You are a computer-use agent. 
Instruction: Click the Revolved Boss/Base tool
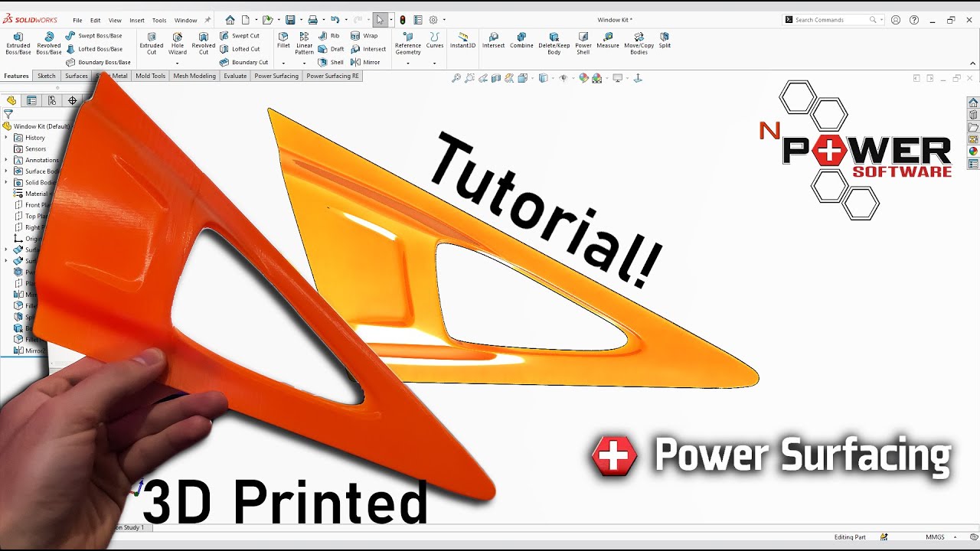pyautogui.click(x=49, y=44)
